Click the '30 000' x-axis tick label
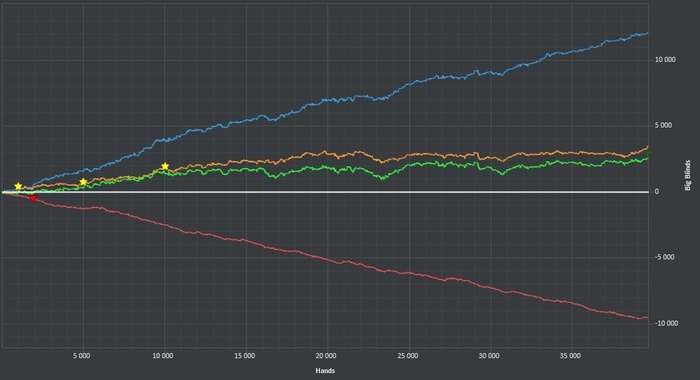Viewport: 700px width, 380px height. (489, 356)
